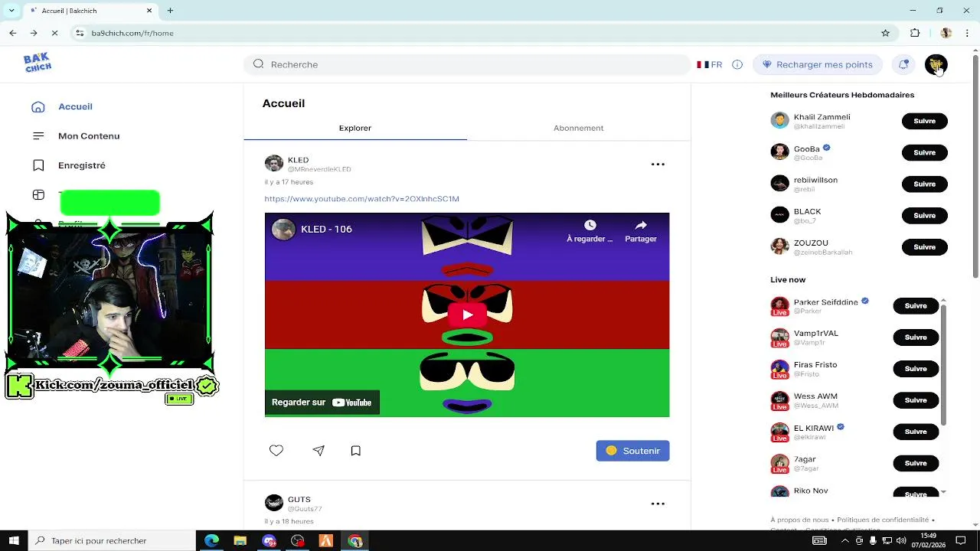This screenshot has width=980, height=551.
Task: Click À propos de nous footer link
Action: 799,520
